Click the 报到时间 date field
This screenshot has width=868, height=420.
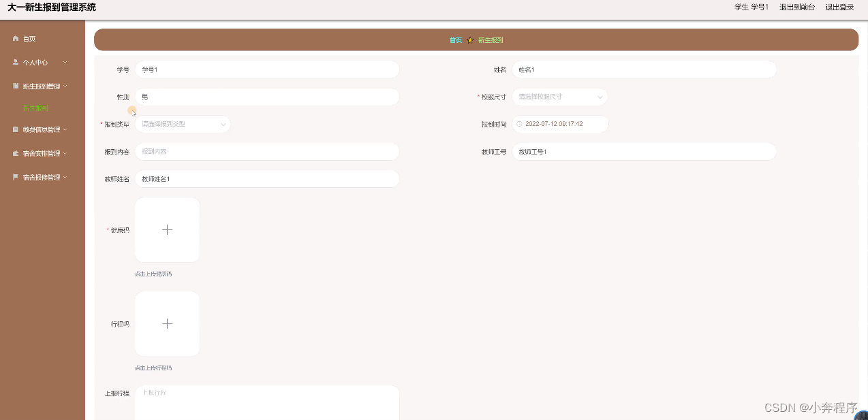560,124
